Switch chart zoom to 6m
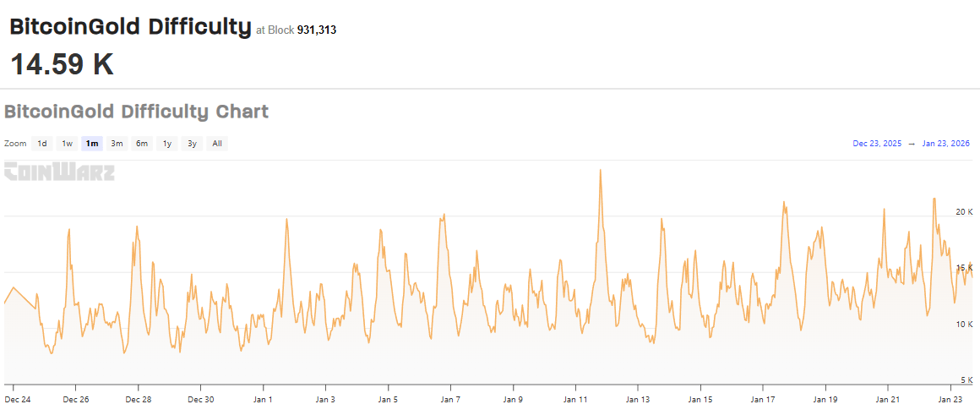The height and width of the screenshot is (415, 980). click(x=142, y=144)
